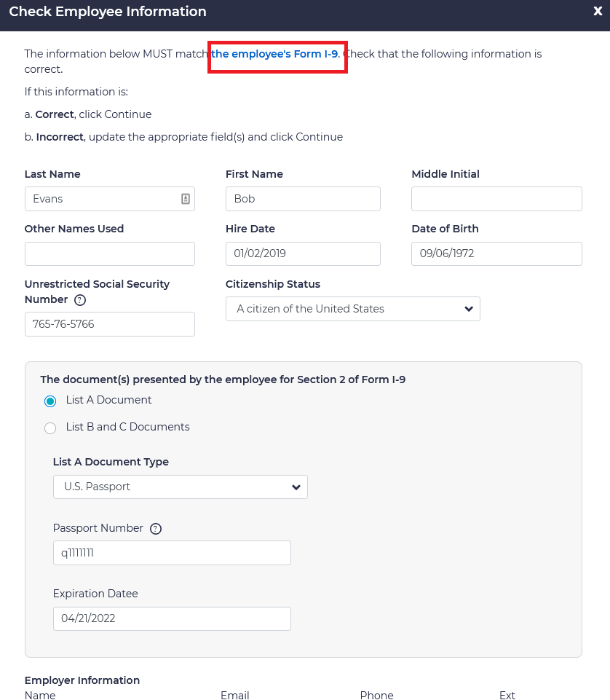Click the Passport Number input field
The width and height of the screenshot is (610, 700).
coord(172,553)
